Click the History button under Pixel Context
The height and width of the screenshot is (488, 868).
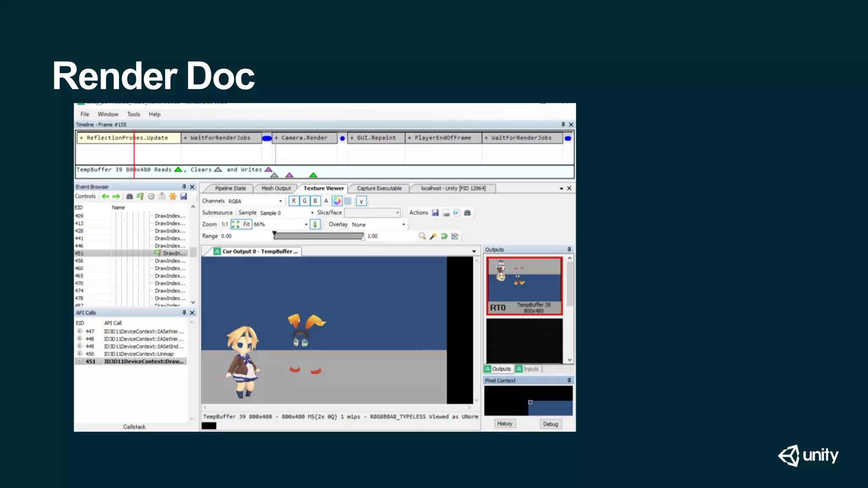click(x=504, y=424)
